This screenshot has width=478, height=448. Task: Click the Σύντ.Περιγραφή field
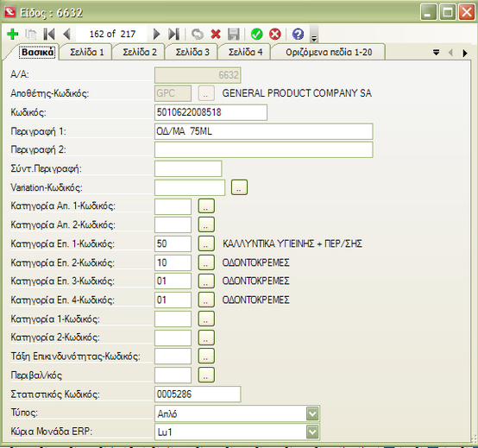tap(188, 168)
